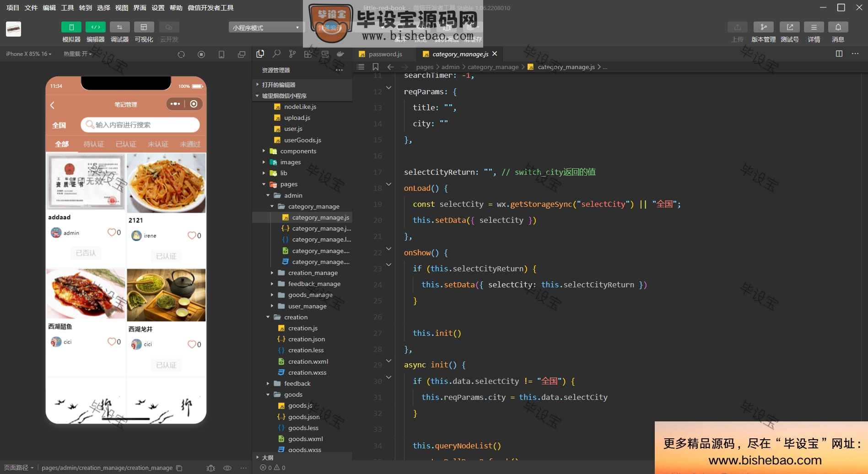Like the 西湖龙井 note heart
Image resolution: width=868 pixels, height=474 pixels.
point(192,344)
